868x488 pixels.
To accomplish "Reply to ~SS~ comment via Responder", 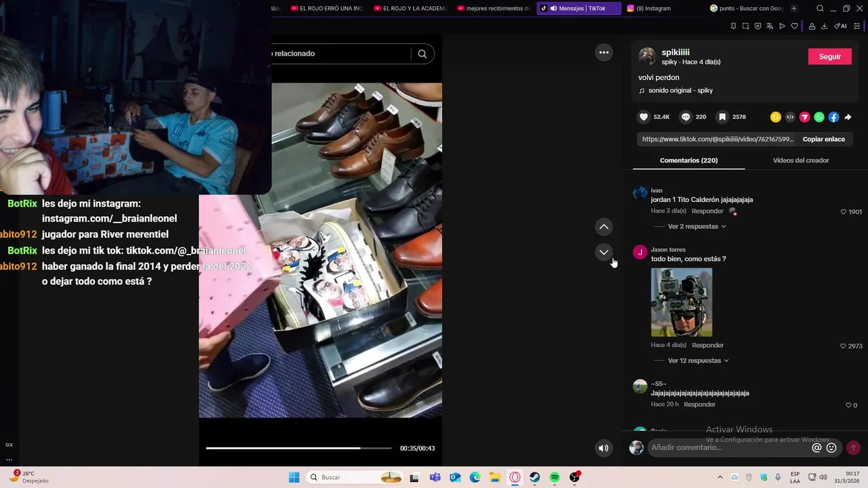I will point(699,405).
